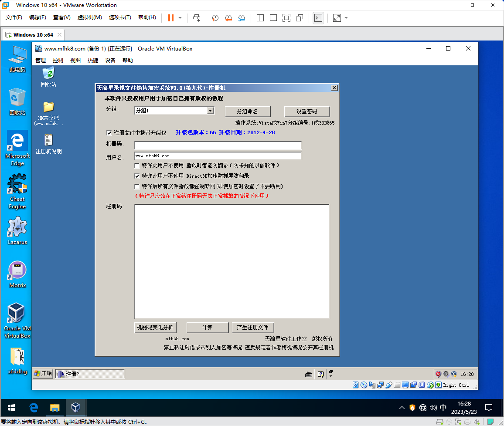Click the guest language bar help icon

click(321, 374)
